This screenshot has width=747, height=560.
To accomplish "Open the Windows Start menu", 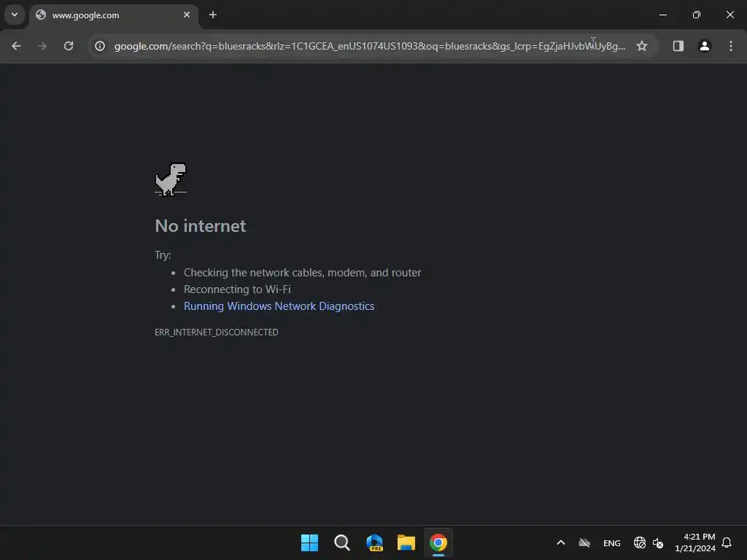I will click(309, 542).
